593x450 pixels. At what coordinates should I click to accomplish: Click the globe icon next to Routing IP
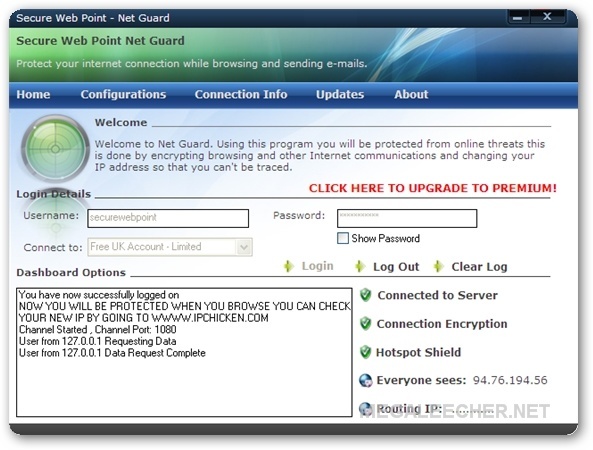coord(365,408)
